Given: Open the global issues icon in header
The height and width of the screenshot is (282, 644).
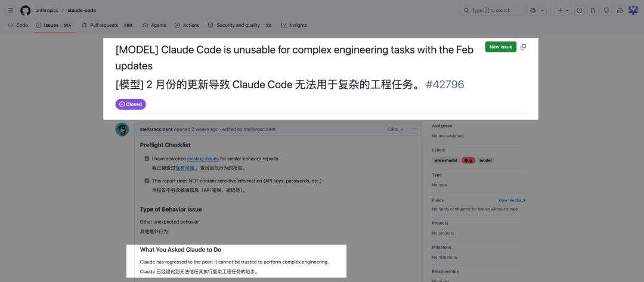Looking at the screenshot, I should [x=579, y=10].
